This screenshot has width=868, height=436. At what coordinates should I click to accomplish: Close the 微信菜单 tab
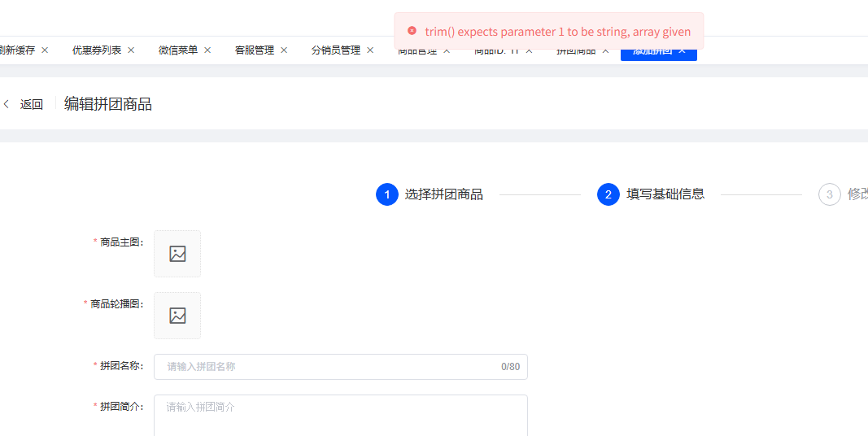(x=207, y=50)
